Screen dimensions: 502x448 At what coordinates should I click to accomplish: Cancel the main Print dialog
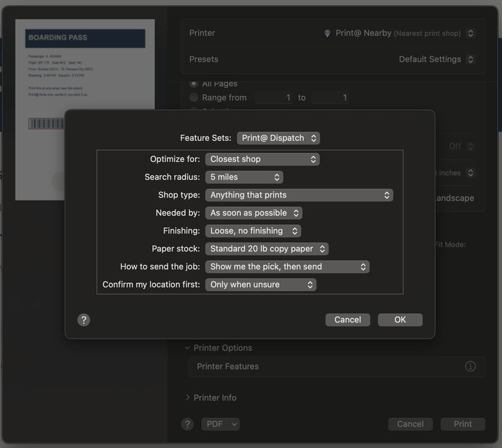pos(410,424)
